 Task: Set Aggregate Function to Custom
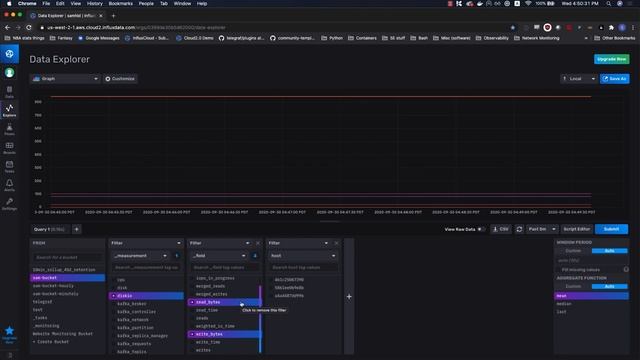573,287
